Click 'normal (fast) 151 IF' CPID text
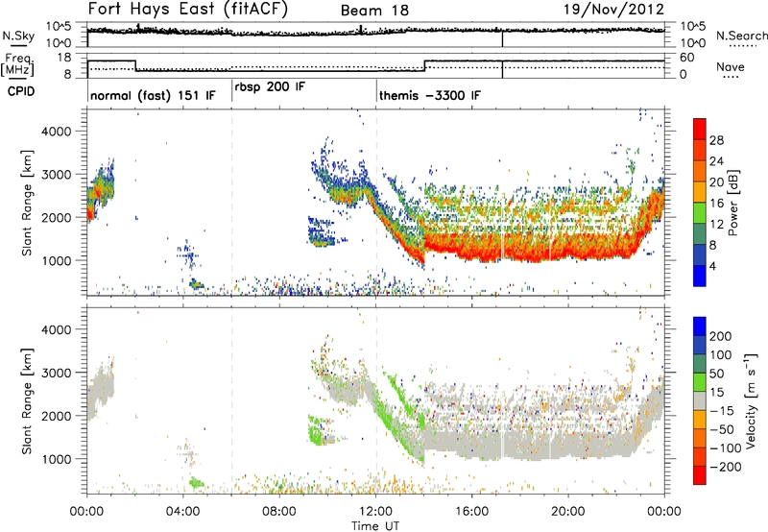 click(153, 95)
